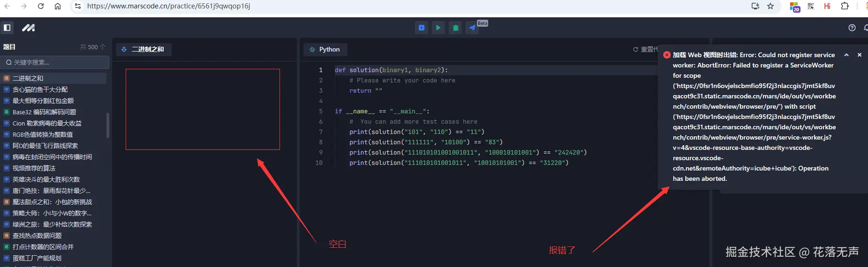
Task: Open the browser extensions puzzle icon
Action: 845,6
